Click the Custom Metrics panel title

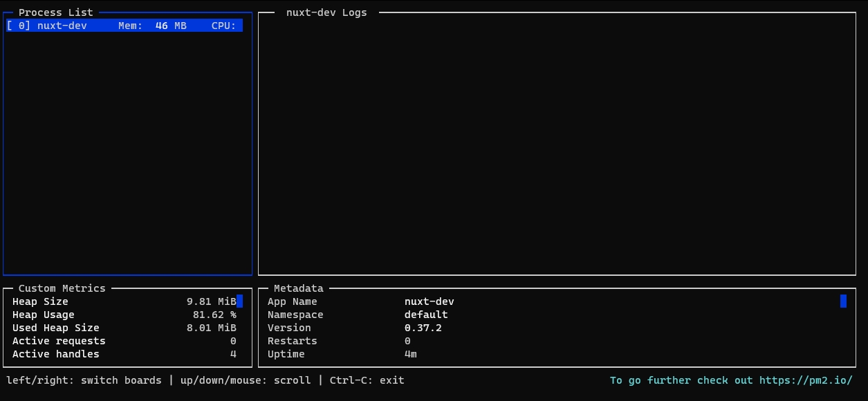(62, 288)
